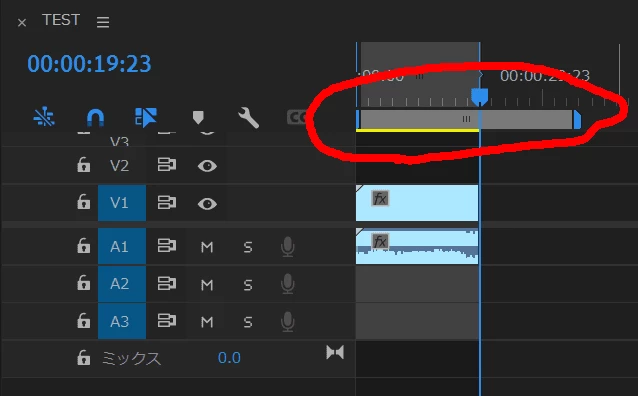The image size is (638, 396).
Task: Toggle sync lock on A1 track
Action: click(x=167, y=245)
